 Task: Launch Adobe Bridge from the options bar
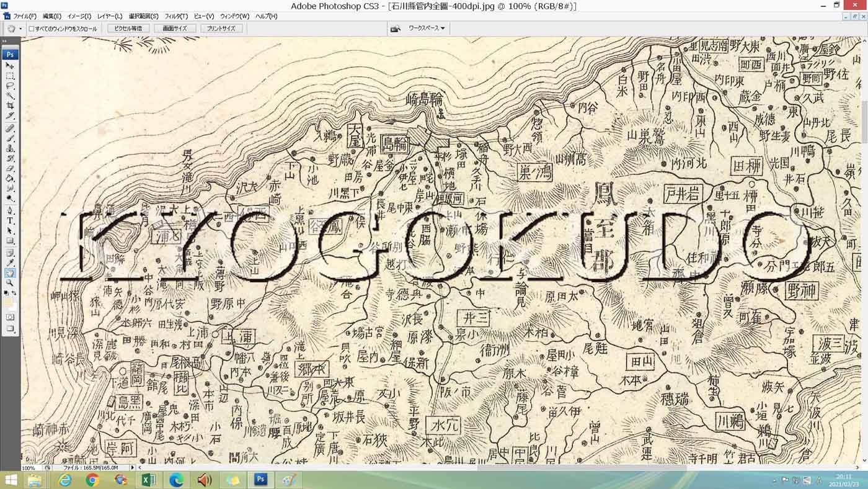click(395, 29)
